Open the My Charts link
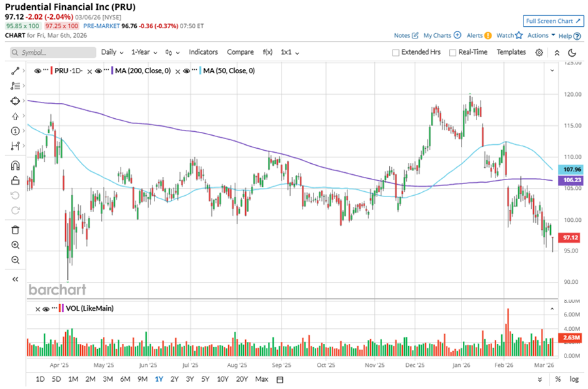 (442, 36)
